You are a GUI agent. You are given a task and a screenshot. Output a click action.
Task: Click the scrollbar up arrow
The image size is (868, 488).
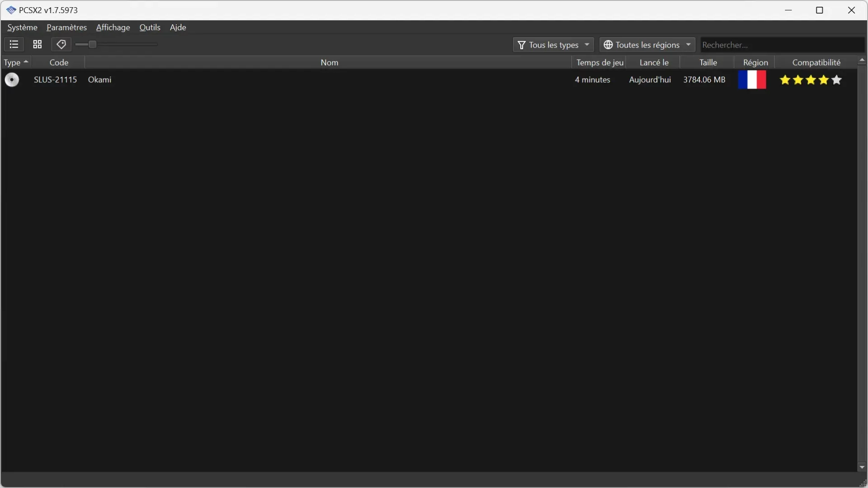tap(862, 60)
